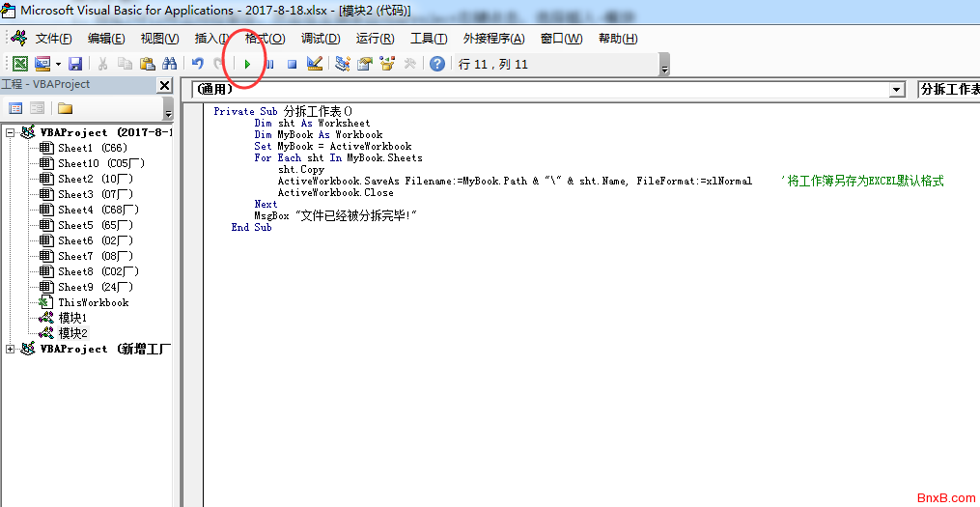The width and height of the screenshot is (980, 507).
Task: Toggle Folders view in project panel
Action: click(65, 108)
